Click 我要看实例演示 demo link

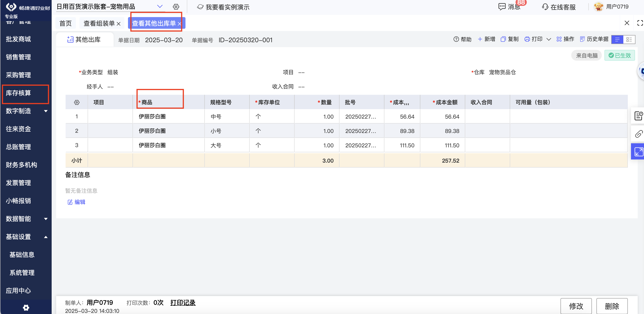[x=223, y=7]
